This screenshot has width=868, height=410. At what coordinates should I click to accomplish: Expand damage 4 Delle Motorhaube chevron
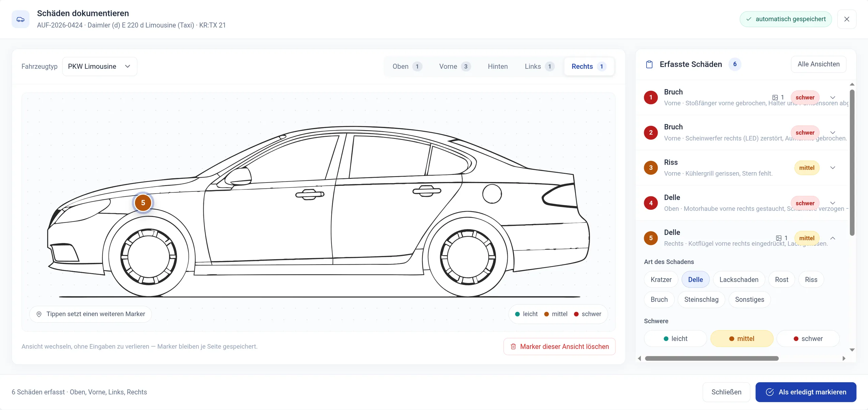click(833, 203)
